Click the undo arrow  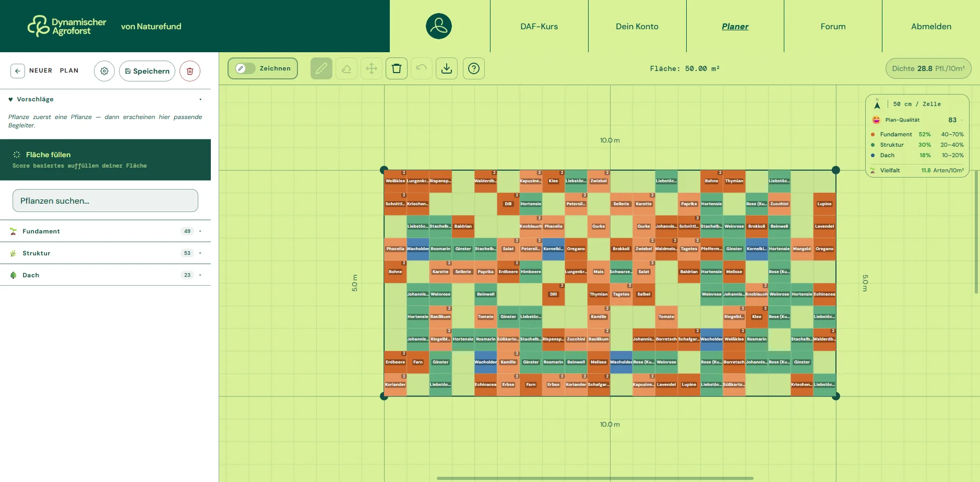(422, 68)
